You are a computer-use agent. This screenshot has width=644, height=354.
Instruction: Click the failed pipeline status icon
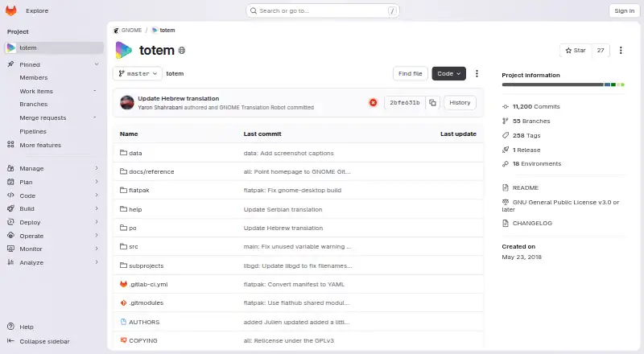373,103
